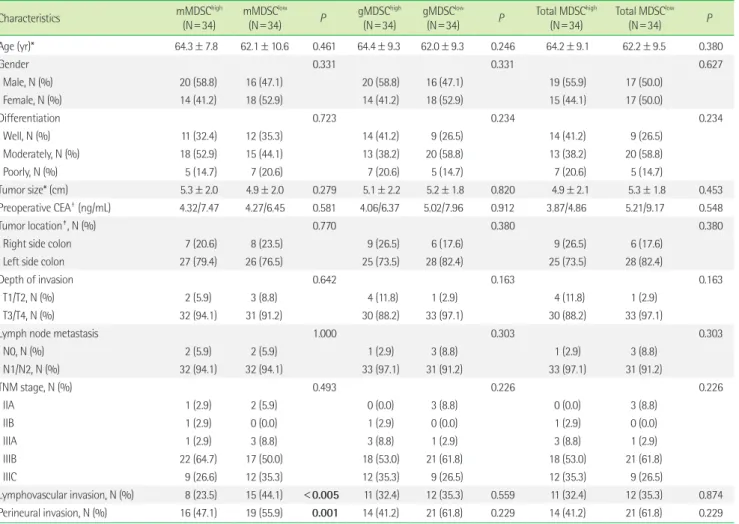Click the 'Moderately, N (%)' row label

[41, 154]
